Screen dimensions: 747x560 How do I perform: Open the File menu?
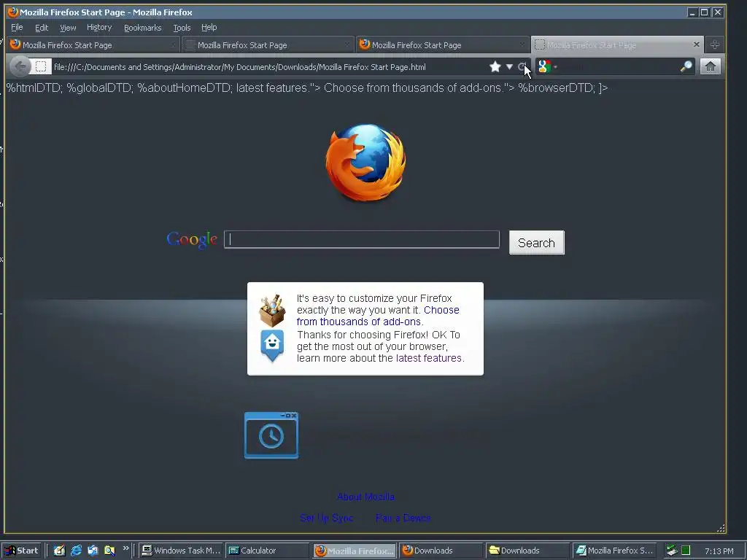17,28
